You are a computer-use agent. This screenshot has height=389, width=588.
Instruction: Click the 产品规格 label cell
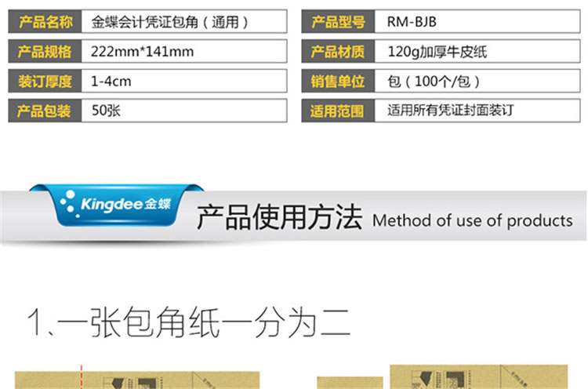[x=45, y=52]
